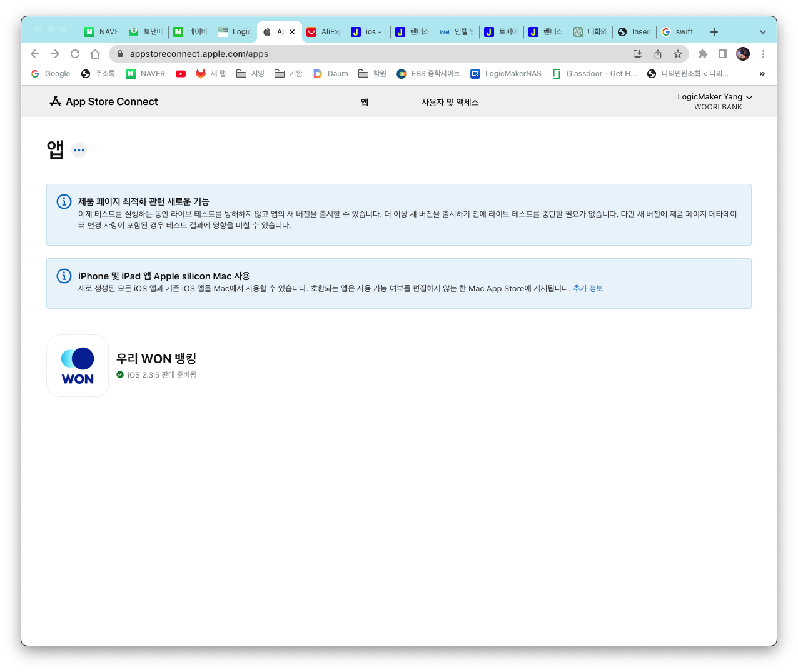
Task: Bookmark this page with the star icon
Action: (678, 54)
